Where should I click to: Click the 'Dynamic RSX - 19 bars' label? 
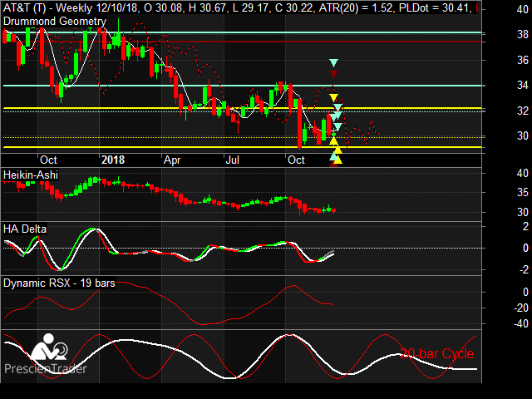click(x=59, y=283)
